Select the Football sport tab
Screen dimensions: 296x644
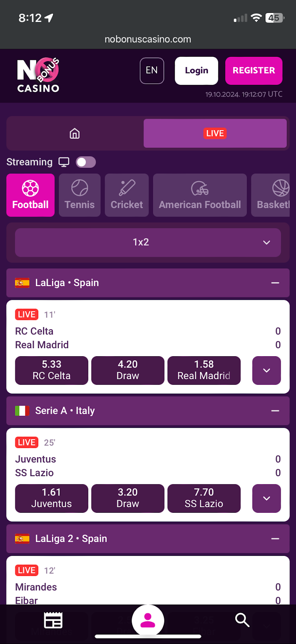[x=31, y=195]
